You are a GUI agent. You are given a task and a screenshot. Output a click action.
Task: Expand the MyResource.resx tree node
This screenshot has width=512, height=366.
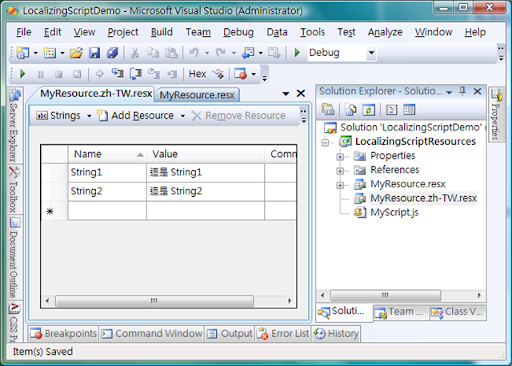pyautogui.click(x=340, y=185)
